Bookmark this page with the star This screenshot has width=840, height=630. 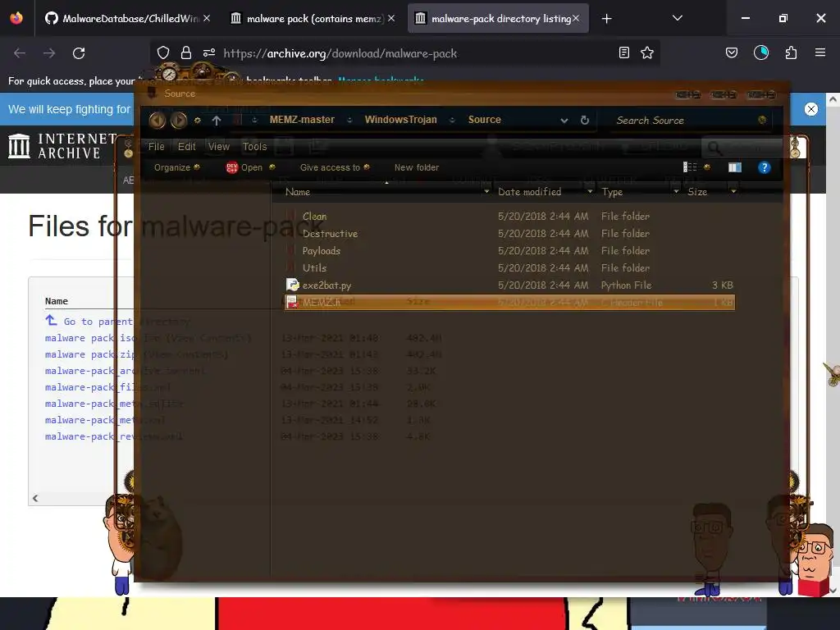pos(647,52)
